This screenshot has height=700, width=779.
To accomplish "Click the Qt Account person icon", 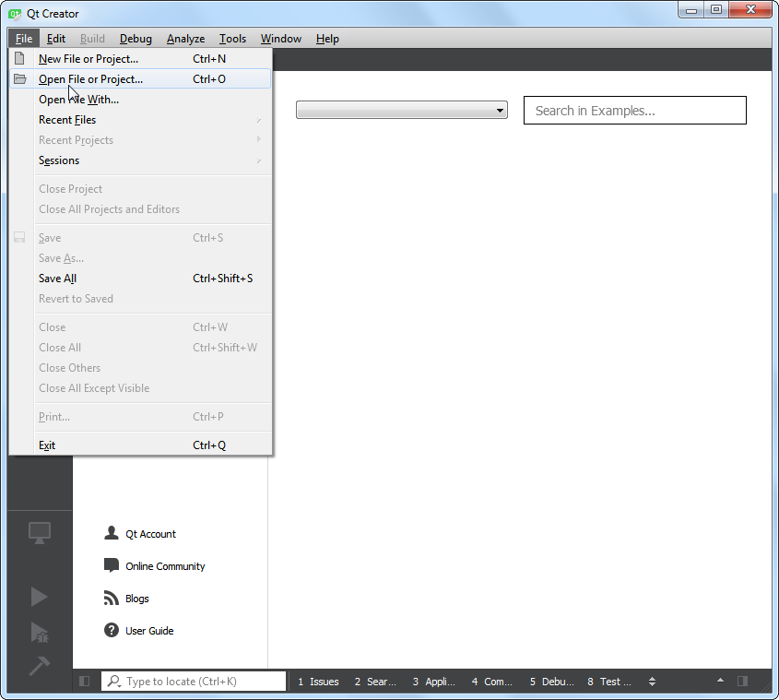I will (x=112, y=533).
